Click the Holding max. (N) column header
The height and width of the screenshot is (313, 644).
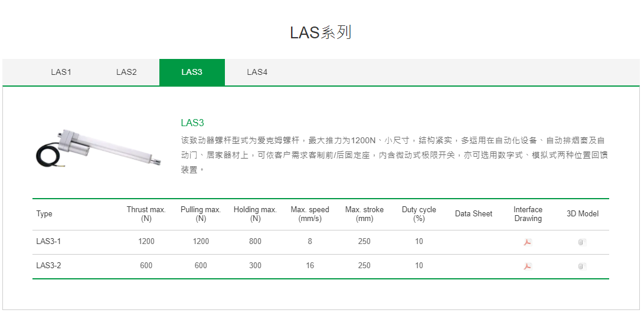pyautogui.click(x=256, y=214)
